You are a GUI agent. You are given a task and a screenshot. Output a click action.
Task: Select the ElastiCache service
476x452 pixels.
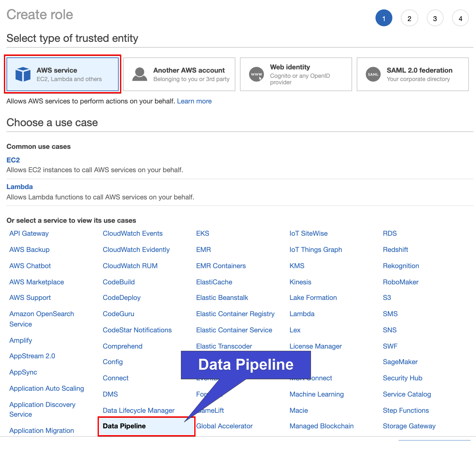click(214, 282)
